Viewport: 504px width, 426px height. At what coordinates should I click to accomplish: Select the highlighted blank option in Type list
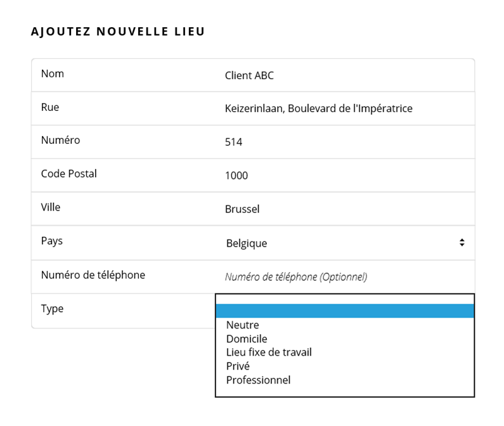(x=345, y=311)
